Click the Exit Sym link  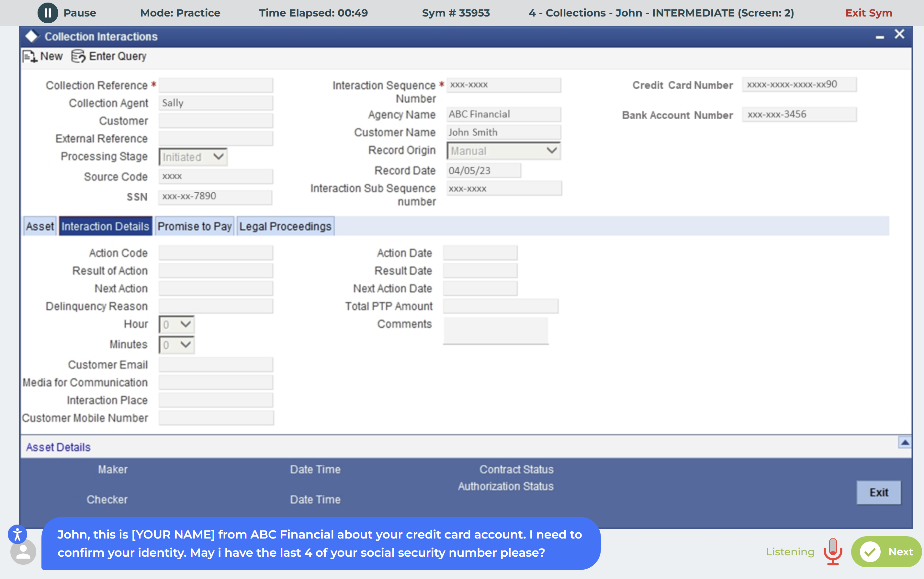869,13
